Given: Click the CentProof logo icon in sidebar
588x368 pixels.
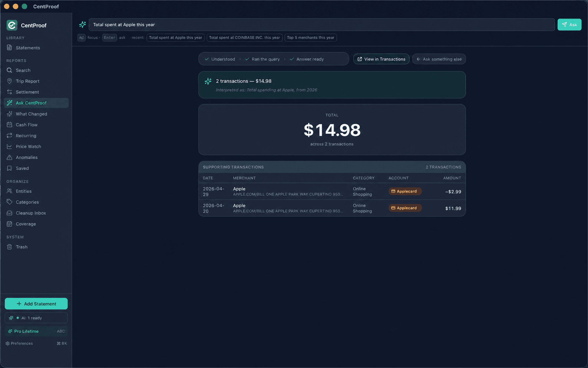Looking at the screenshot, I should pyautogui.click(x=12, y=25).
